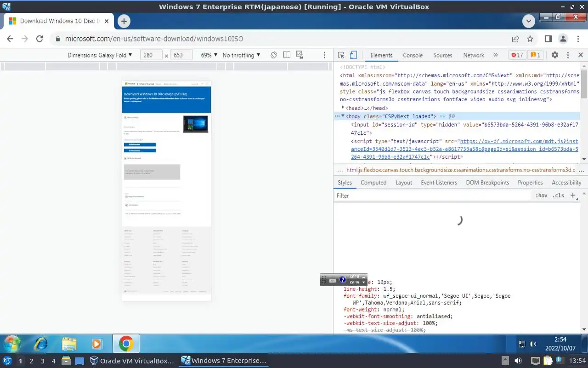Open actions ellipsis beside body node

click(337, 116)
